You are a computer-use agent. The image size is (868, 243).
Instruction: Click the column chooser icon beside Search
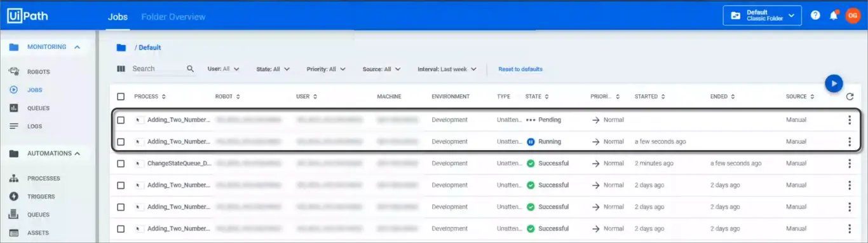click(121, 69)
